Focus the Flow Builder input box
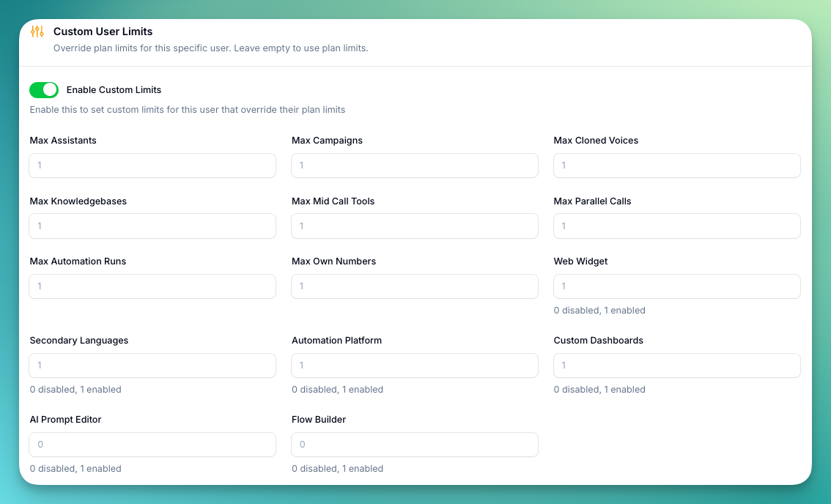Image resolution: width=831 pixels, height=504 pixels. 414,445
